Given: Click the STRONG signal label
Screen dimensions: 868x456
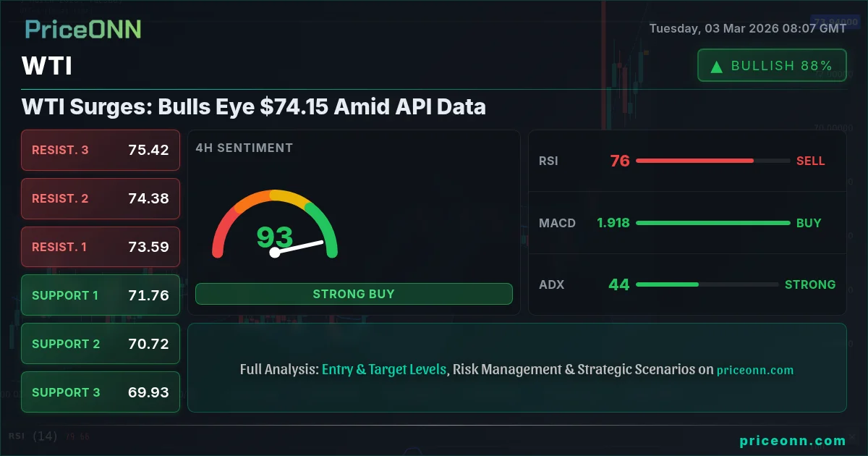Looking at the screenshot, I should [810, 284].
